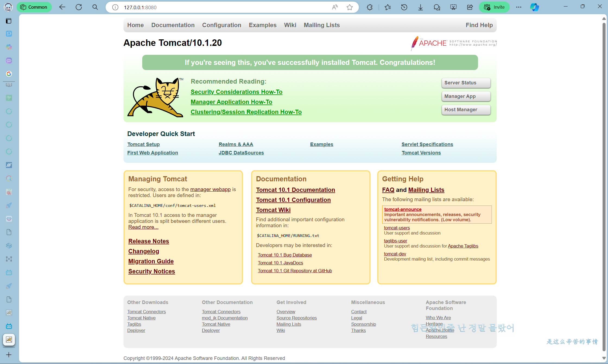608x364 pixels.
Task: Open the First Web Application link
Action: click(x=153, y=153)
